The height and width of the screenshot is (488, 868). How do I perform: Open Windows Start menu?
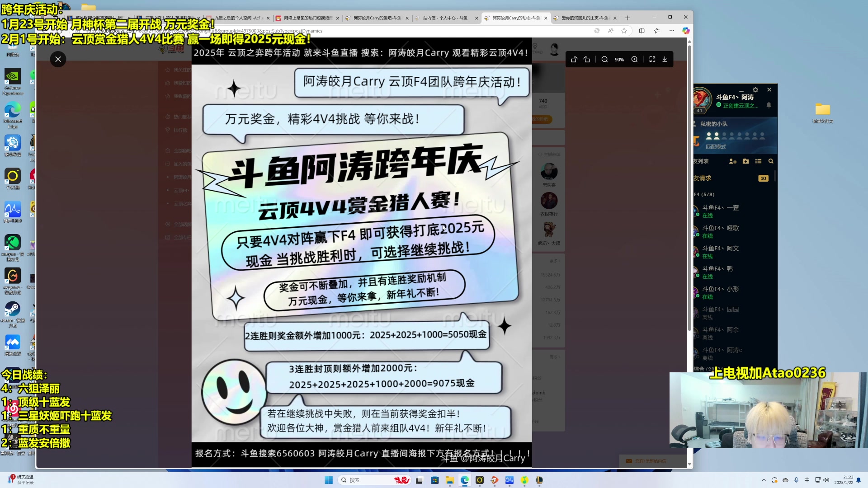(x=329, y=480)
